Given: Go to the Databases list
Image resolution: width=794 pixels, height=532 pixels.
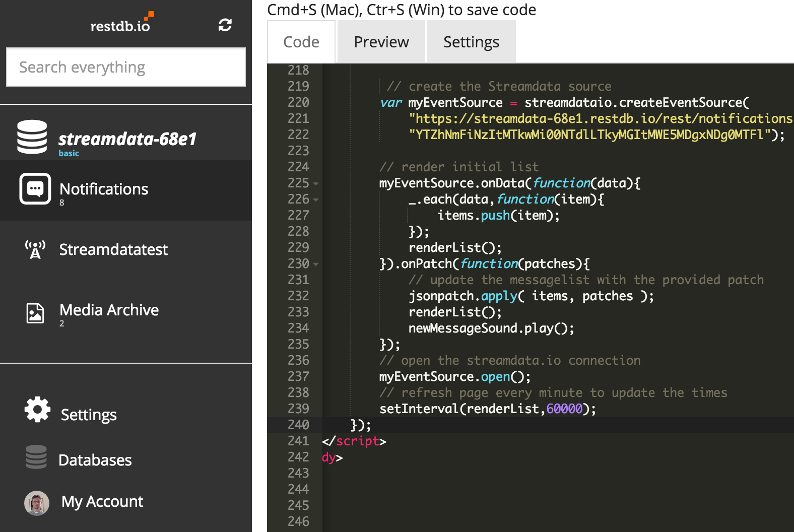Looking at the screenshot, I should click(x=95, y=460).
